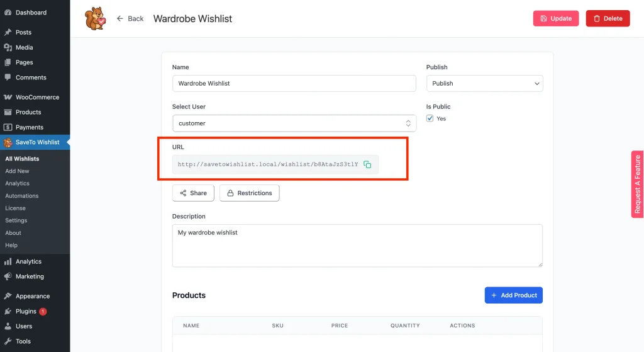Click the Media icon in the sidebar
This screenshot has width=644, height=352.
[8, 47]
